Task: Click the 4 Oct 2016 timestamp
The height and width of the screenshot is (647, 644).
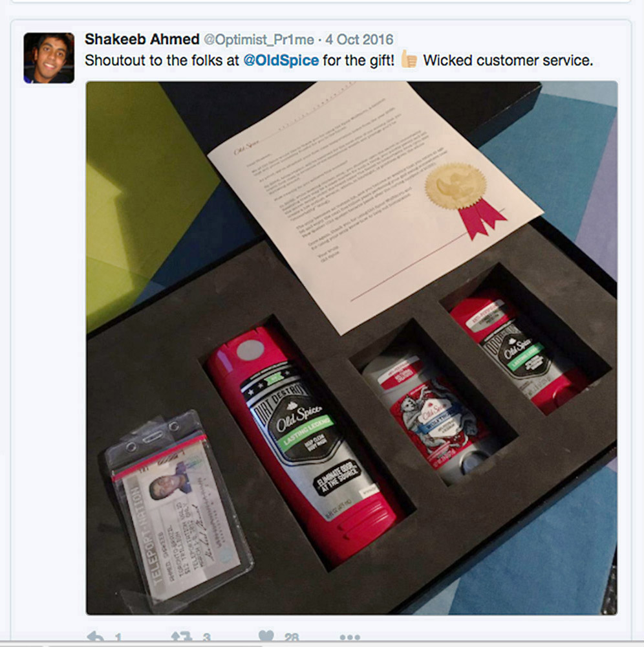Action: tap(359, 39)
